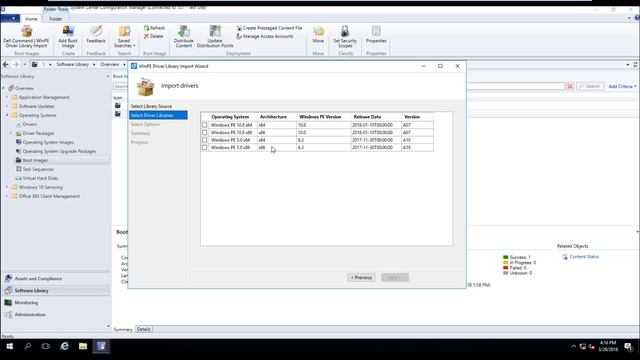This screenshot has width=640, height=360.
Task: Click the navigation Back arrow
Action: (6, 64)
